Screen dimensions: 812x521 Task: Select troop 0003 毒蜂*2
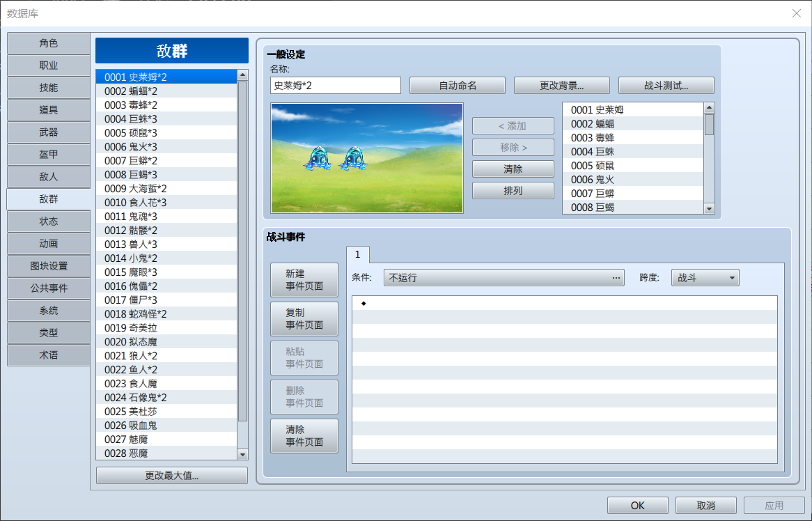coord(166,105)
